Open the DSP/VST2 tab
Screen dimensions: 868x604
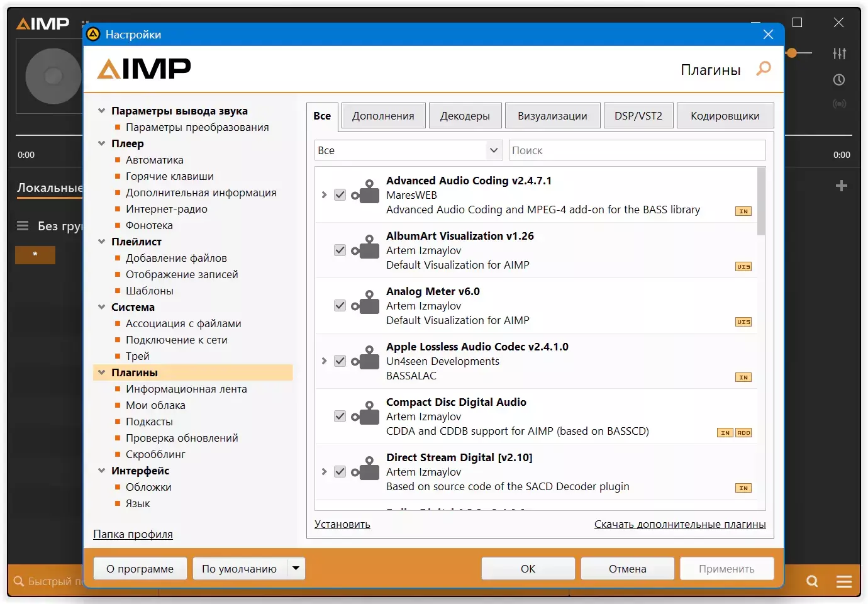click(638, 116)
